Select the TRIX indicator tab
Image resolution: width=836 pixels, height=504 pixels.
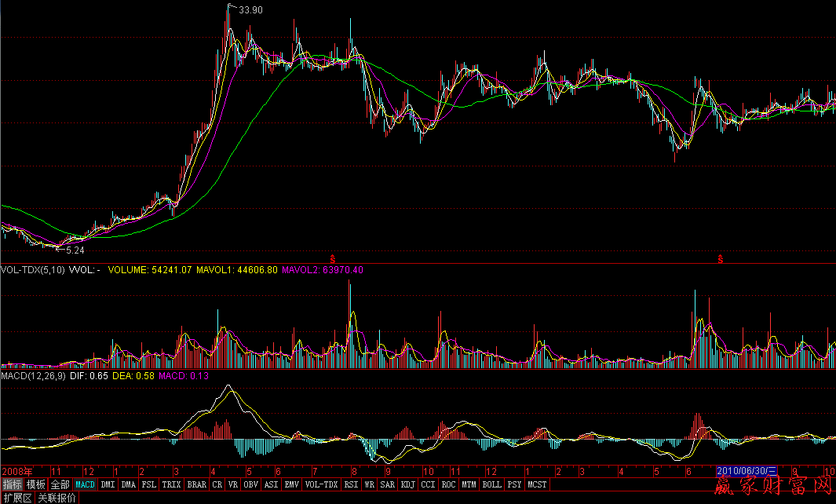[171, 485]
